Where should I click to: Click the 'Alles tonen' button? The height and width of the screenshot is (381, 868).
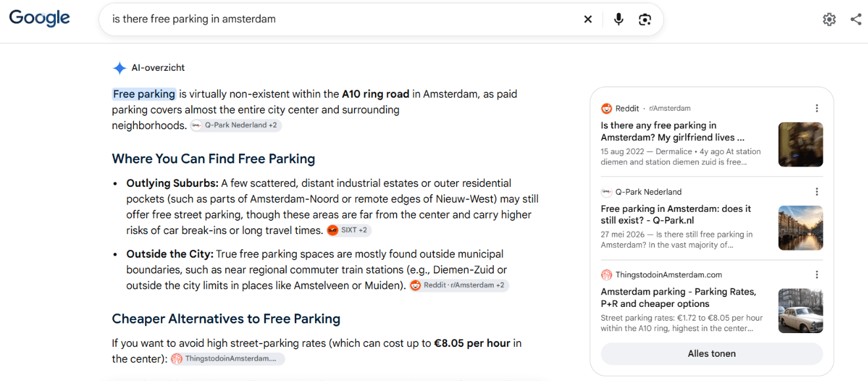pyautogui.click(x=712, y=353)
